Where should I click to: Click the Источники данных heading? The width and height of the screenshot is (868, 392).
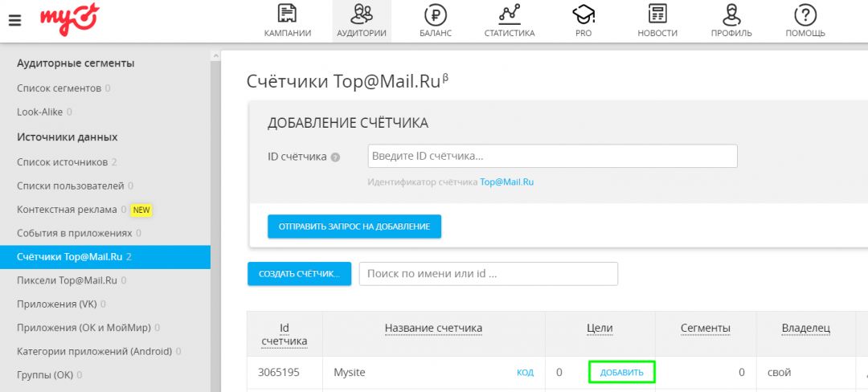pyautogui.click(x=67, y=137)
